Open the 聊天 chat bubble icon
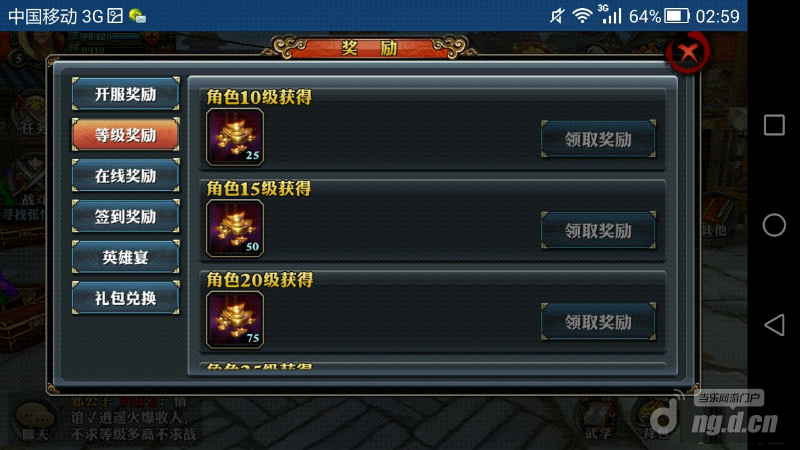The image size is (800, 450). coord(35,421)
